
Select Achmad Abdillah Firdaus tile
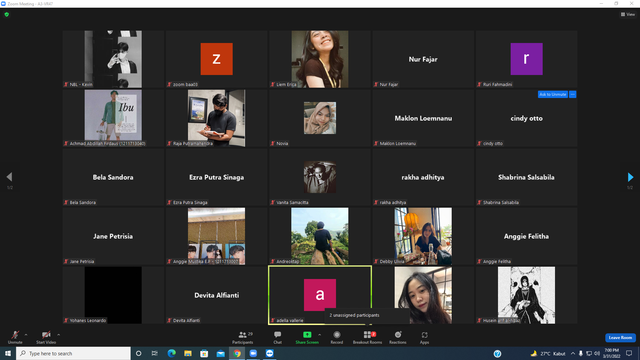pyautogui.click(x=113, y=118)
